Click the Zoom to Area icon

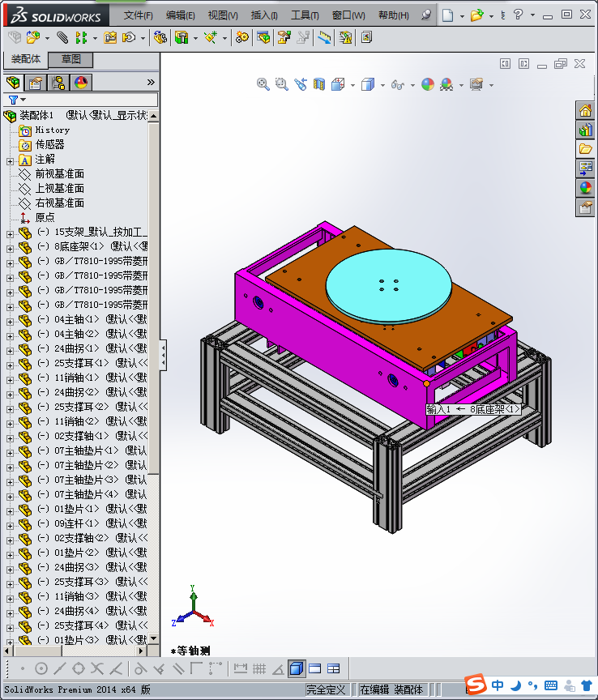tap(282, 84)
